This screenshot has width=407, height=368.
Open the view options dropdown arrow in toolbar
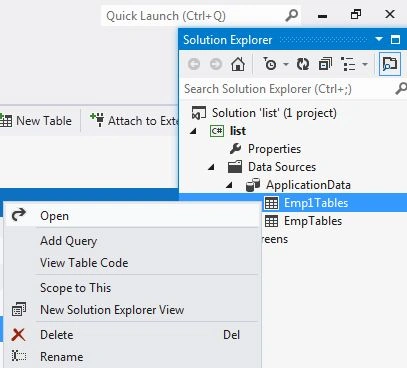coord(365,64)
